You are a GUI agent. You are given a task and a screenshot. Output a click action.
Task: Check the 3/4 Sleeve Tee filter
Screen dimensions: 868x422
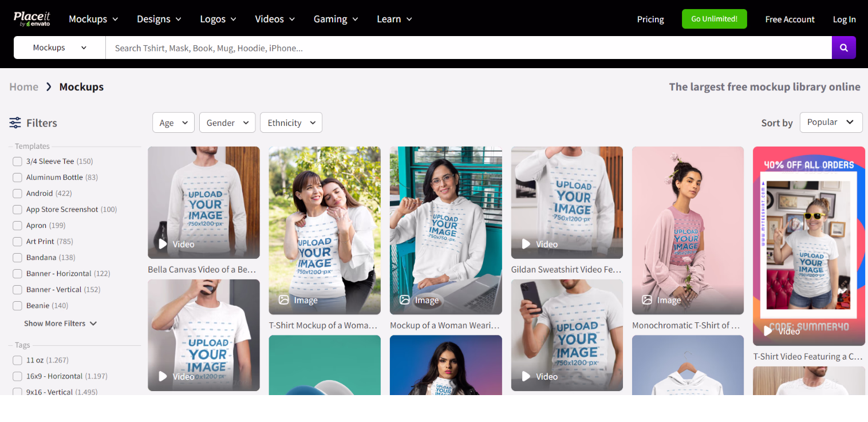point(17,161)
